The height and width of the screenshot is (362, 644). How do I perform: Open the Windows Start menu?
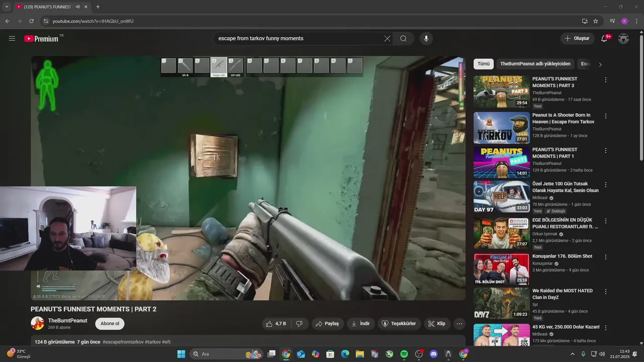click(181, 354)
